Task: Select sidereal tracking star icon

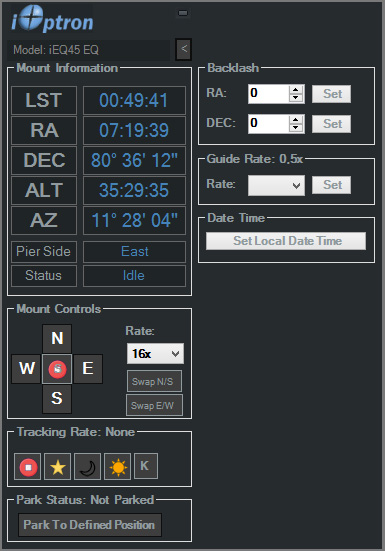Action: [x=58, y=467]
